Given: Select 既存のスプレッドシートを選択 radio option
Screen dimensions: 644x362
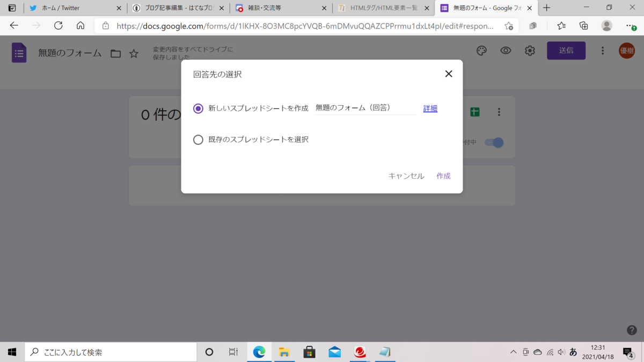Looking at the screenshot, I should click(x=198, y=139).
